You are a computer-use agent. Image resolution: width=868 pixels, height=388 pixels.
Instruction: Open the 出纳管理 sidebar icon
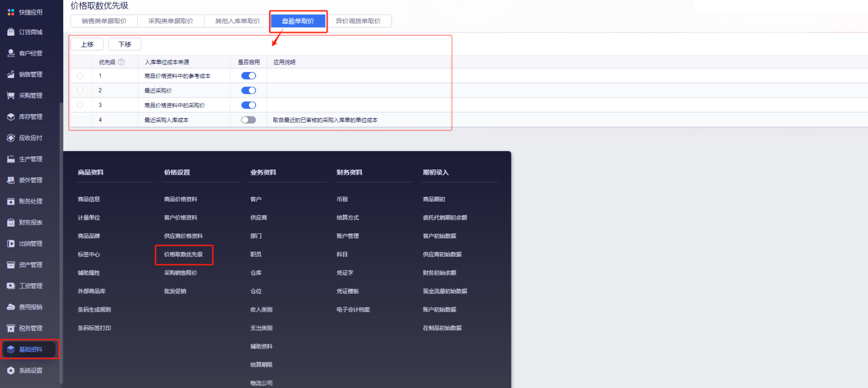(11, 244)
